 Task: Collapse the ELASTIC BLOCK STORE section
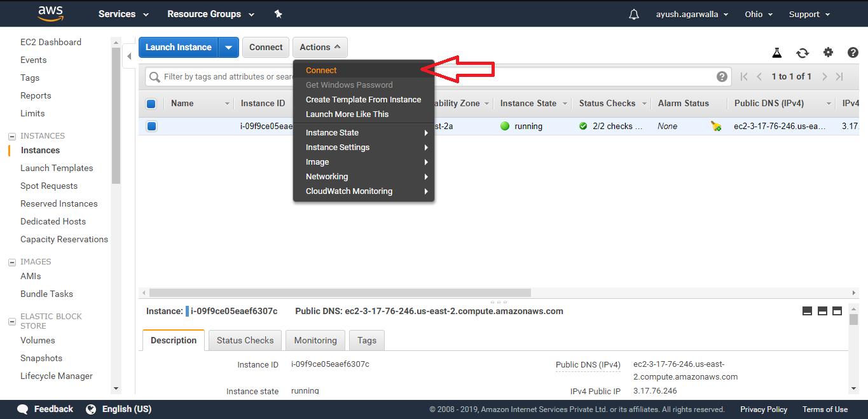coord(11,321)
